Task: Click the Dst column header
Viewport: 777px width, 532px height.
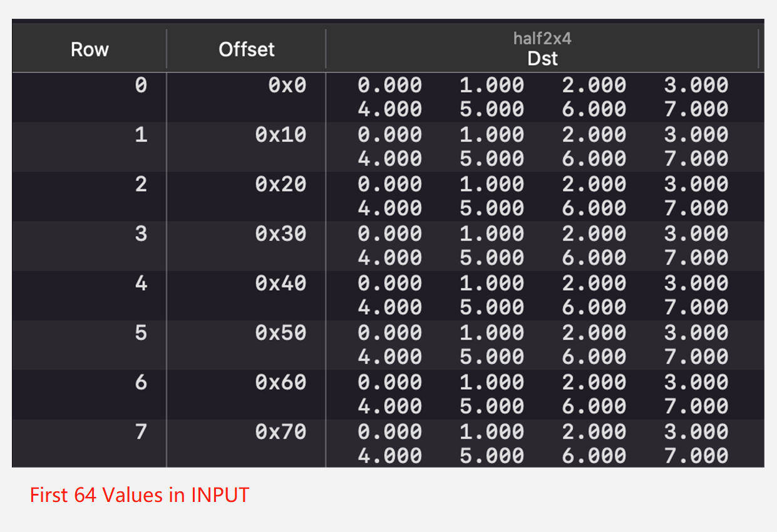Action: (542, 59)
